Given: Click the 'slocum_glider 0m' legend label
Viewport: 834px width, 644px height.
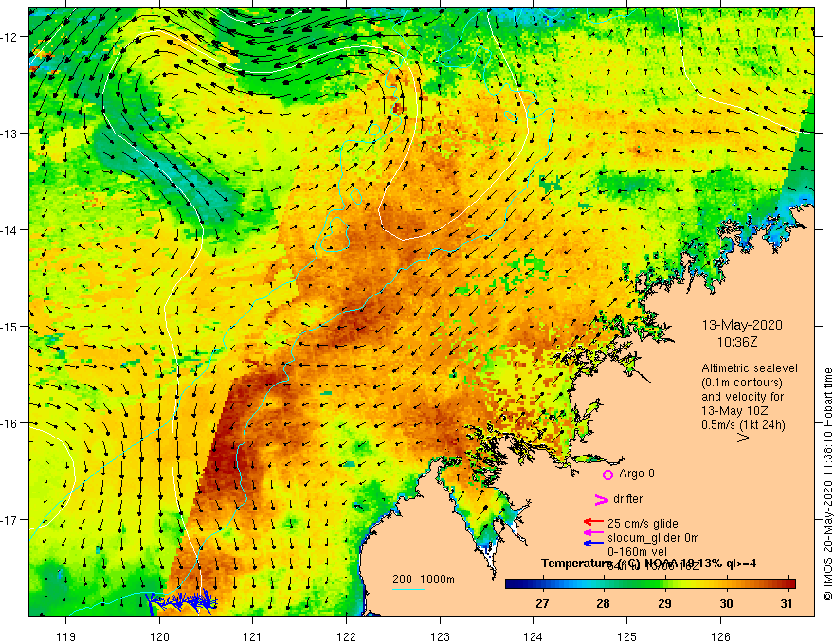Looking at the screenshot, I should (x=653, y=538).
